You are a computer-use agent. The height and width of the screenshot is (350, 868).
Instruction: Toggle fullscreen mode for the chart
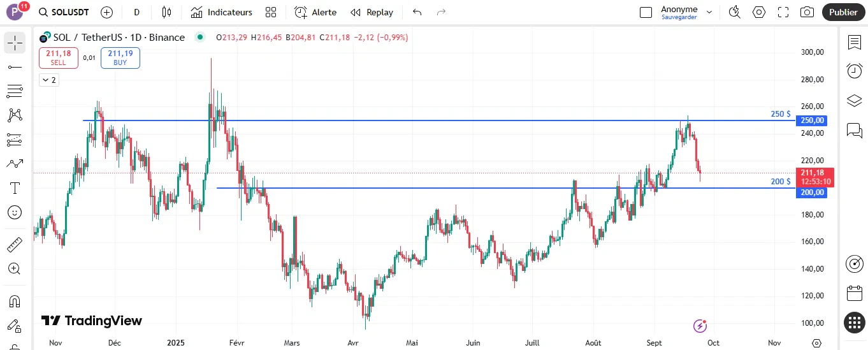783,12
